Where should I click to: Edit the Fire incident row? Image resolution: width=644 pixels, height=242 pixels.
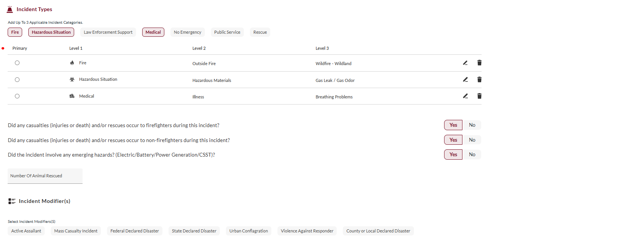465,63
